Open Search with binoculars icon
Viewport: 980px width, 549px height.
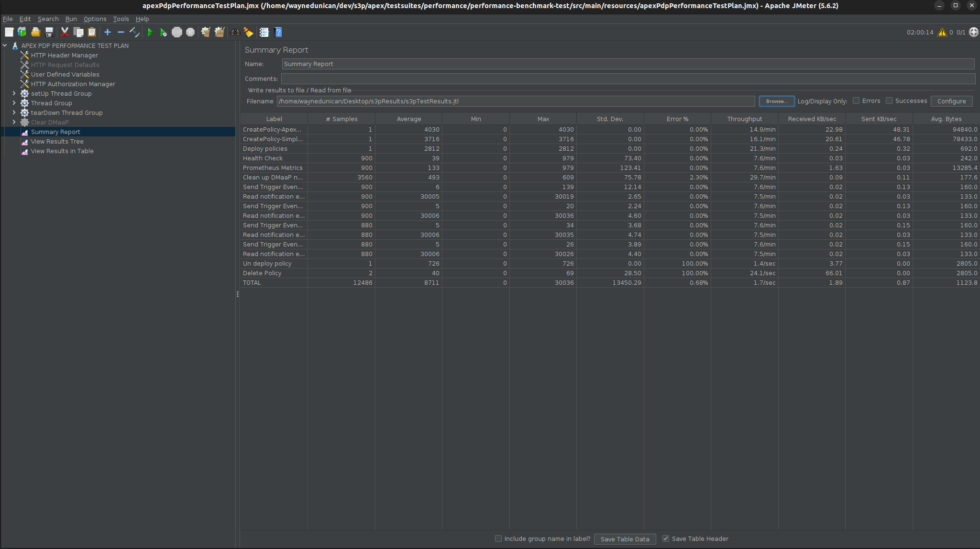click(x=235, y=32)
